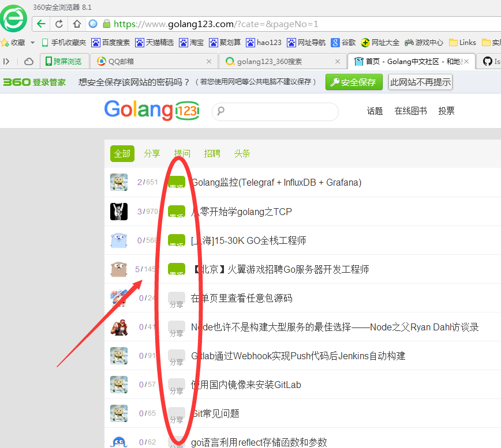Open 天猫精选 bookmark
The width and height of the screenshot is (501, 448).
(154, 43)
